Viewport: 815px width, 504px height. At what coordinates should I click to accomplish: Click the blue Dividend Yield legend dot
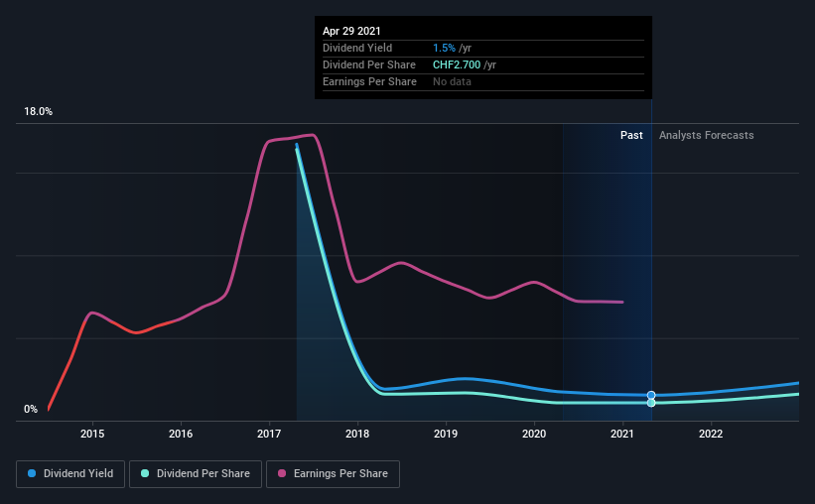pos(32,473)
